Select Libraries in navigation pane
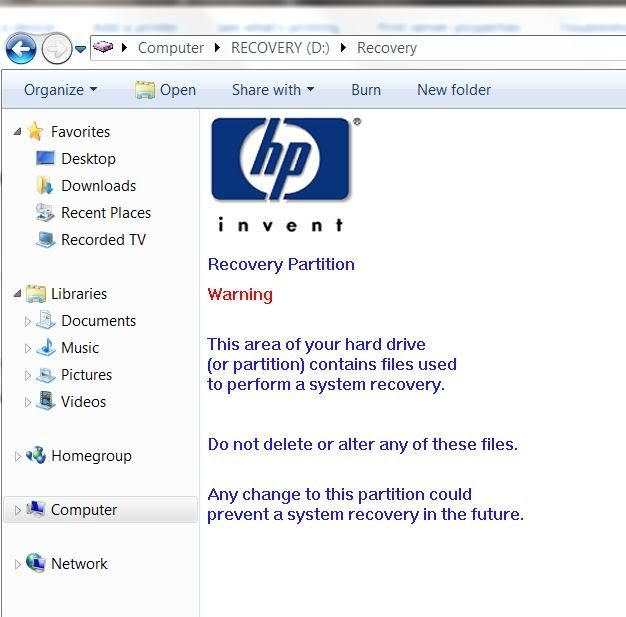The image size is (626, 617). click(79, 294)
